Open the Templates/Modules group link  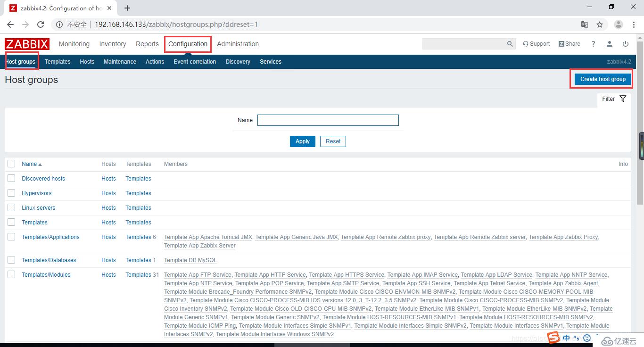point(46,275)
